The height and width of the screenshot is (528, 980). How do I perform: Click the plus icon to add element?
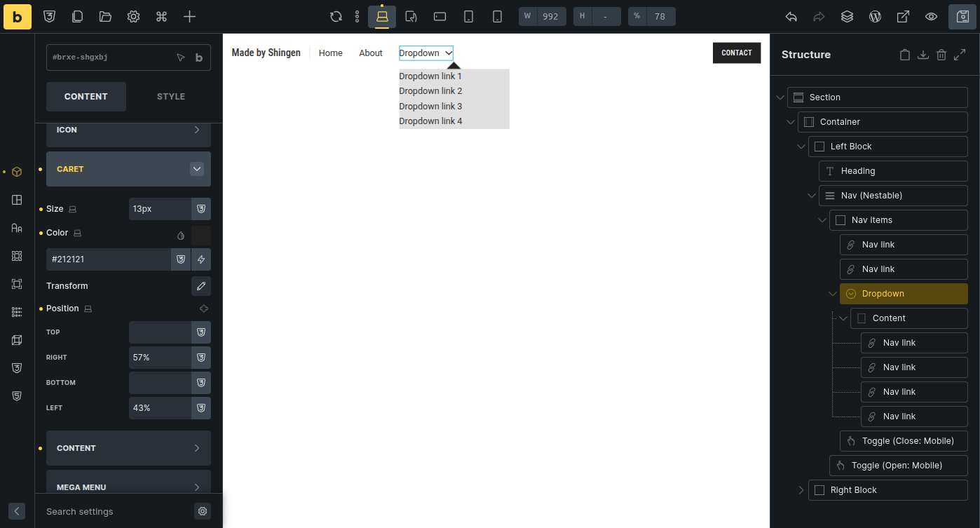click(189, 17)
